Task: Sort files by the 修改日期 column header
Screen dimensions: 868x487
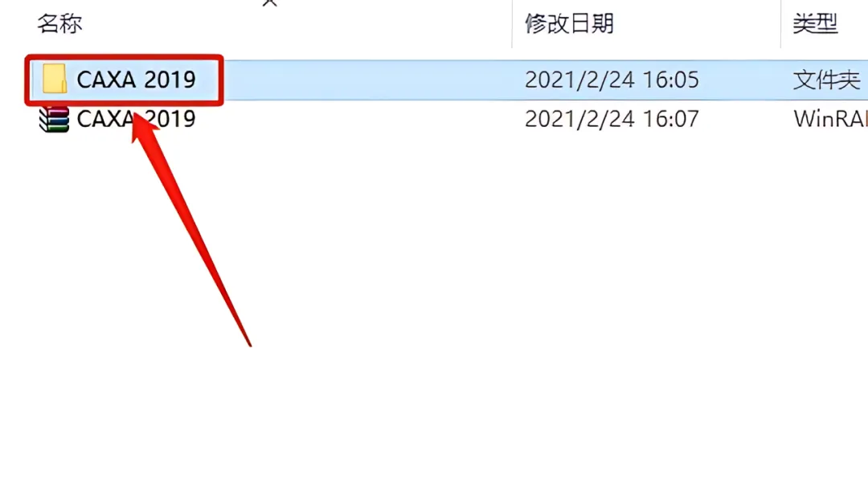Action: 570,24
